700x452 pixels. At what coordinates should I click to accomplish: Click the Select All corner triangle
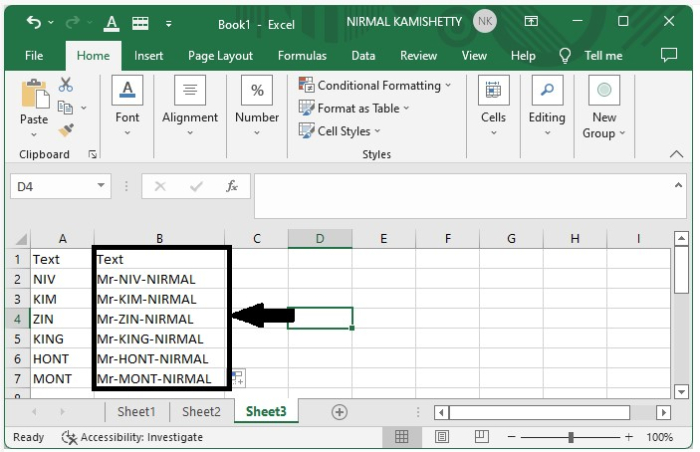pyautogui.click(x=21, y=239)
